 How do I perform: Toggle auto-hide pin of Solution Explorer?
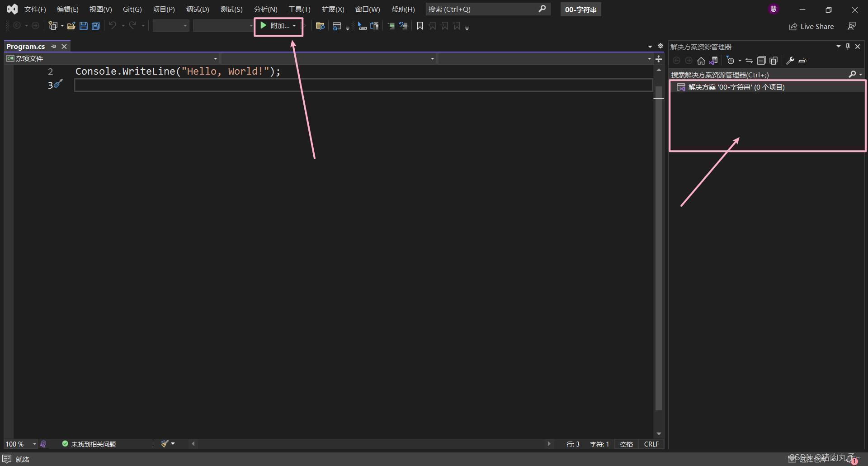tap(848, 46)
